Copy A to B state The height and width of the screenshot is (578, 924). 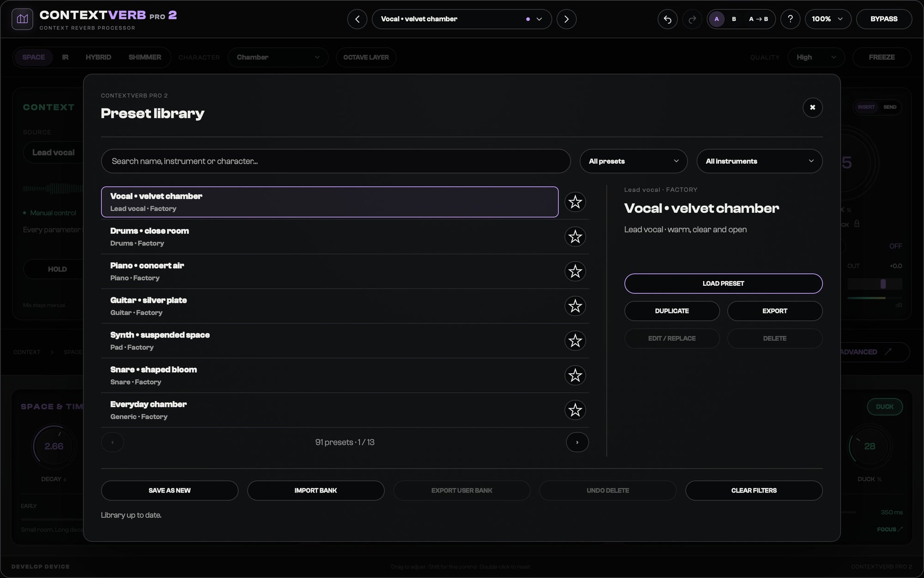pos(758,19)
